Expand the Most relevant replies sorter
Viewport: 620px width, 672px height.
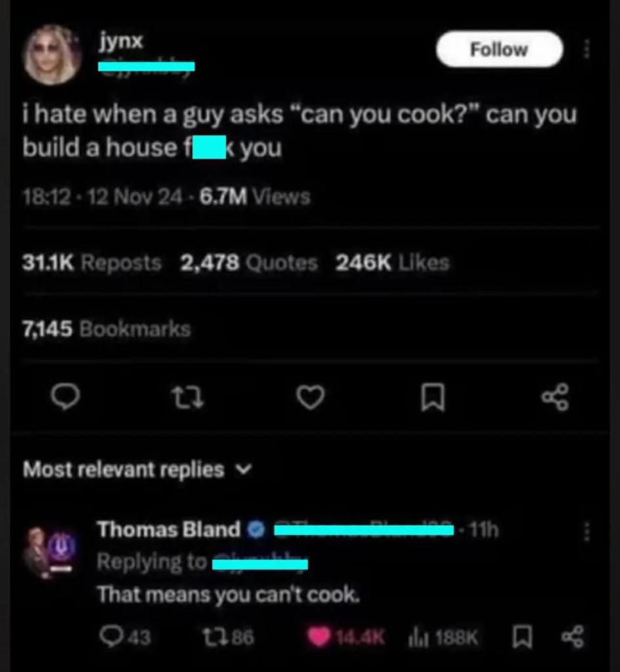click(x=138, y=469)
